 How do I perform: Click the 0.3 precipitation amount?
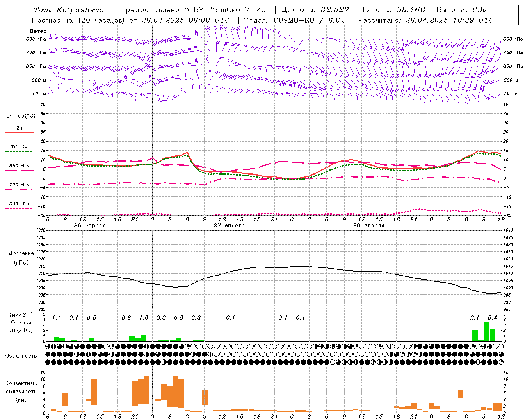196,318
